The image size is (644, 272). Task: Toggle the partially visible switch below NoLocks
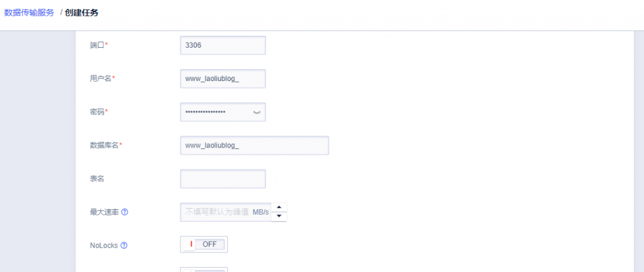[204, 269]
